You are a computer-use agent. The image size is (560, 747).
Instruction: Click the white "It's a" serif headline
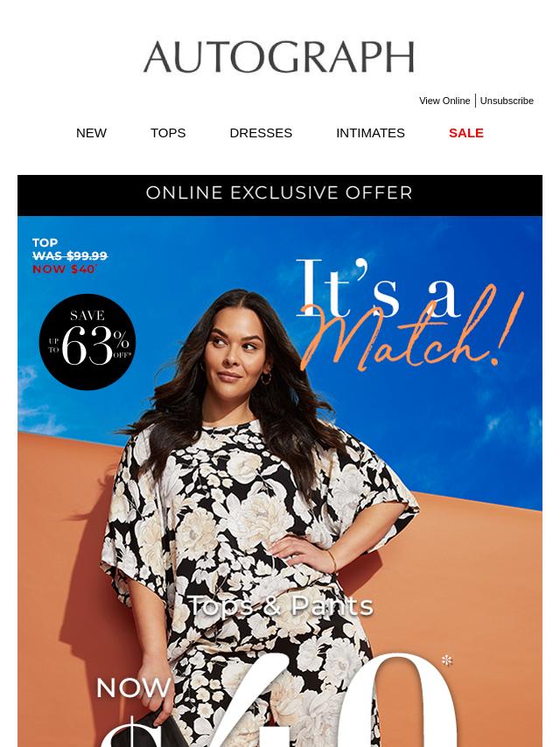click(379, 289)
